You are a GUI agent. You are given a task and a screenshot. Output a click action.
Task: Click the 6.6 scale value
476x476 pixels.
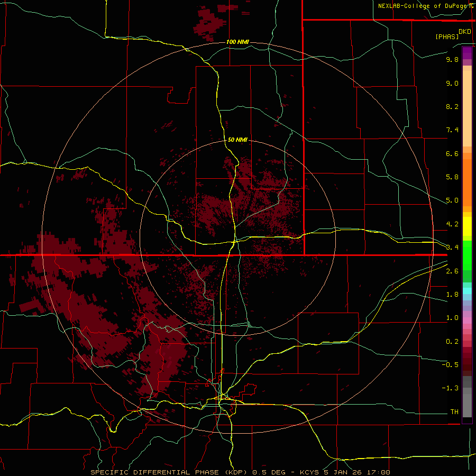[452, 153]
